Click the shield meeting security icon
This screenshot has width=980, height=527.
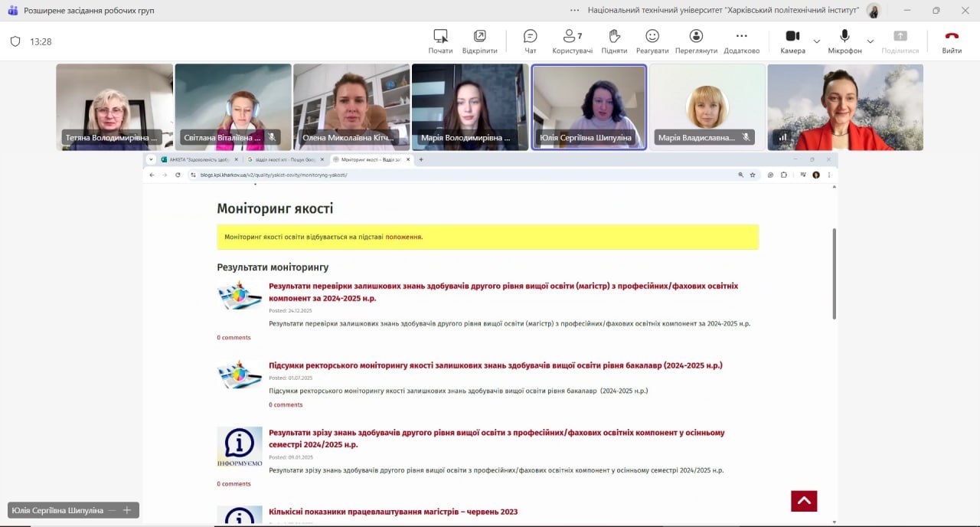15,41
